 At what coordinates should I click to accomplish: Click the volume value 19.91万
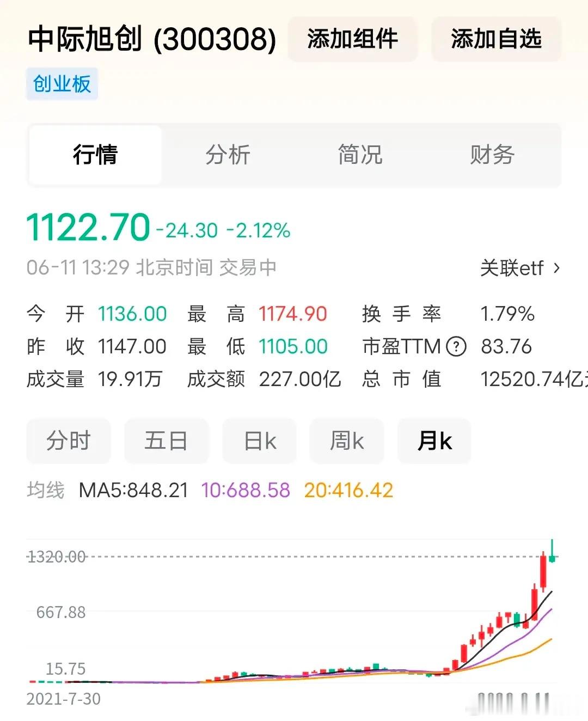(130, 379)
